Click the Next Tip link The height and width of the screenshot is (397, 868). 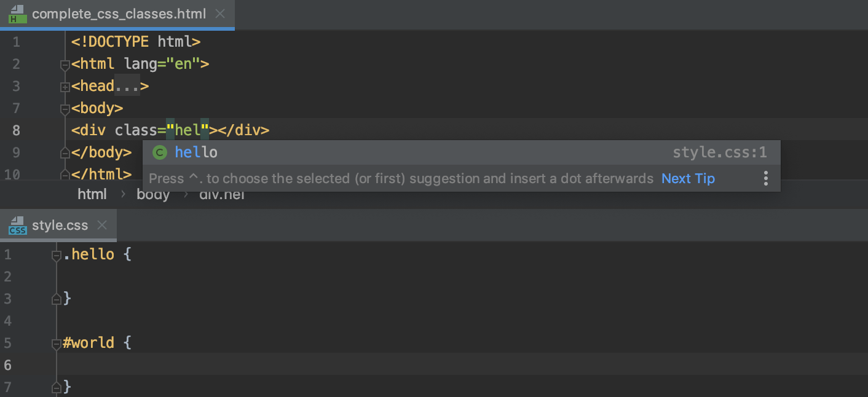[688, 178]
